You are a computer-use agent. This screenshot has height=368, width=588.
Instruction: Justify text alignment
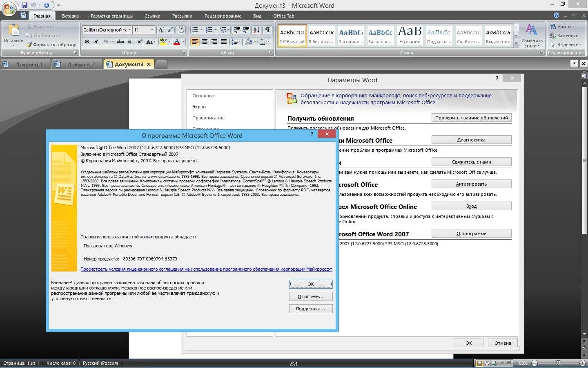point(224,42)
